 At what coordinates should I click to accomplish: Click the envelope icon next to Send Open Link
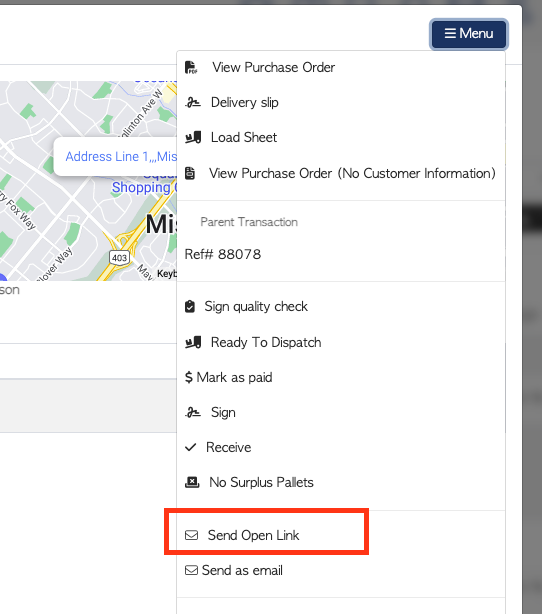click(x=192, y=535)
